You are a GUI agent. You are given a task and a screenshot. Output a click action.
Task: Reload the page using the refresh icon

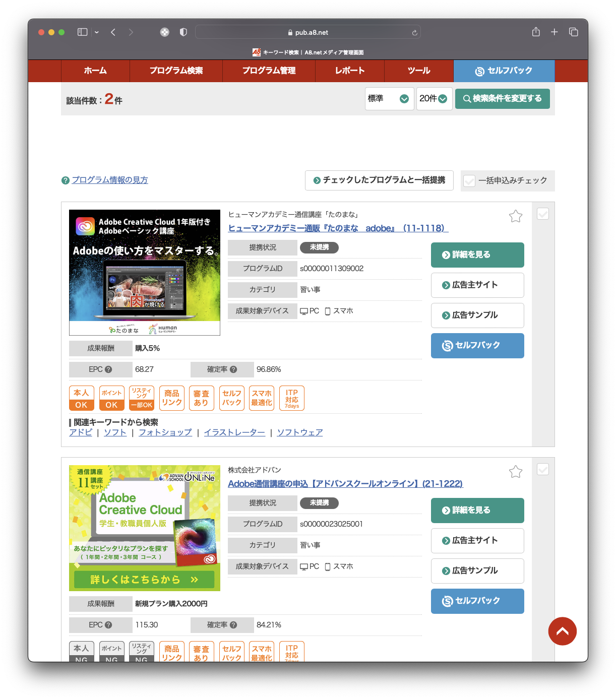[414, 32]
